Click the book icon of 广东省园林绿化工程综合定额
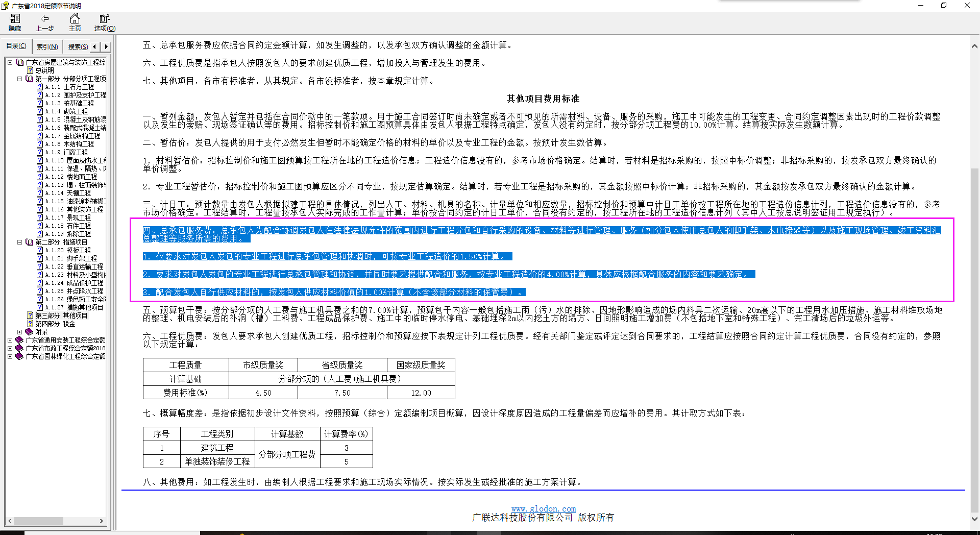Viewport: 980px width, 535px height. coord(19,356)
